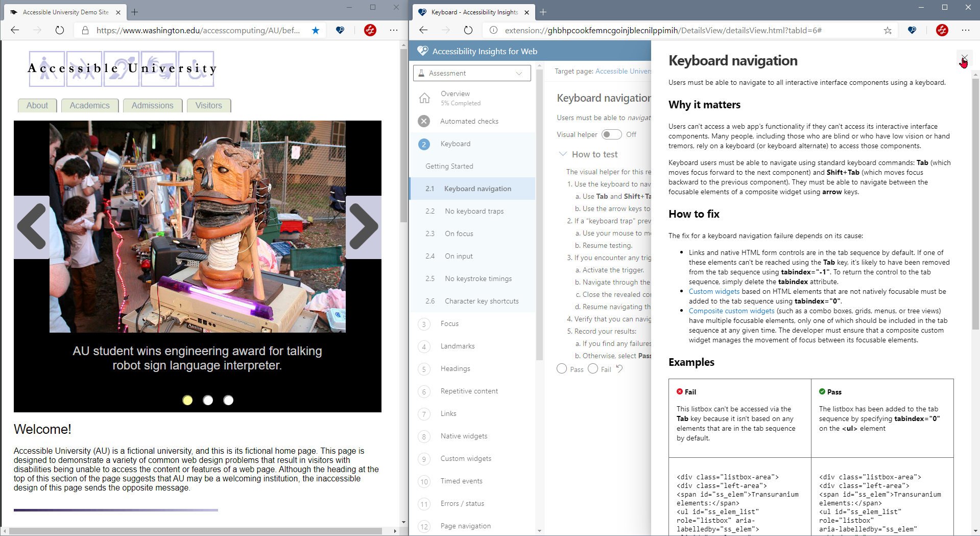Open the Admissions menu

pos(153,105)
